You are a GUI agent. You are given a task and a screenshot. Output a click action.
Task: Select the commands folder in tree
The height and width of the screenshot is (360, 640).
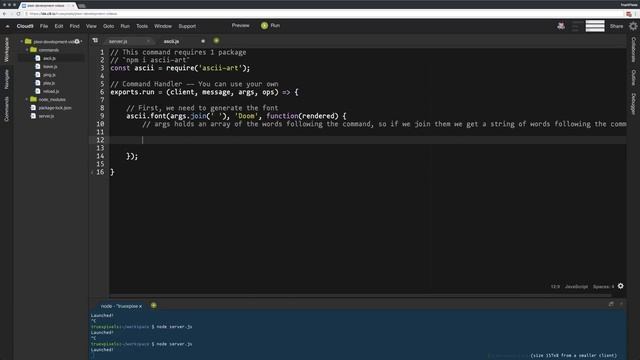[x=49, y=50]
